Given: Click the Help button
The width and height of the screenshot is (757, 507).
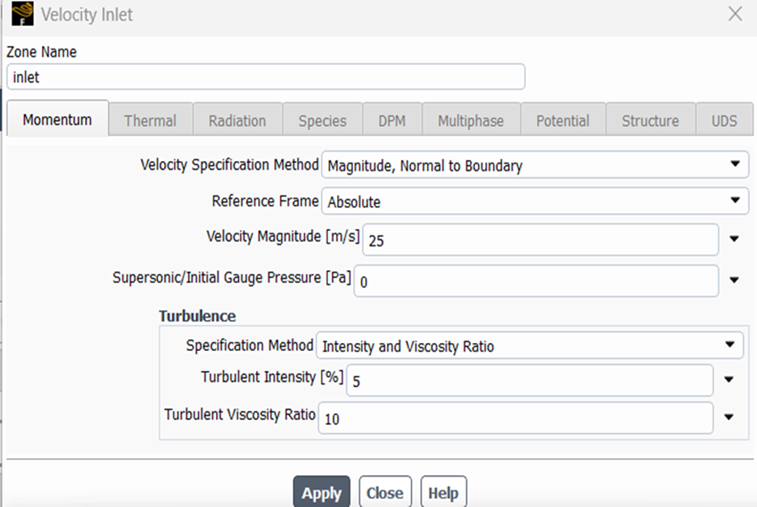Looking at the screenshot, I should (443, 492).
